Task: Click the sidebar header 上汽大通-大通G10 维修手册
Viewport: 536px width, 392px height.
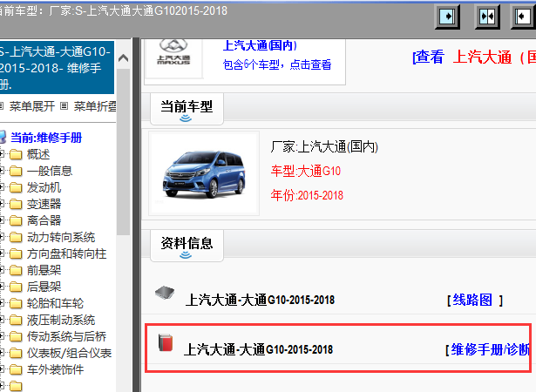Action: (57, 67)
